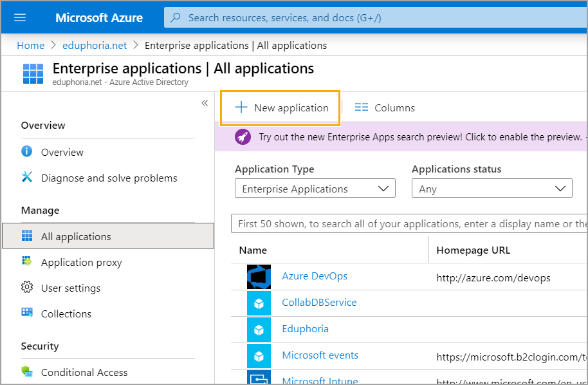The width and height of the screenshot is (588, 385).
Task: Open Conditional Access under Security
Action: pos(84,372)
